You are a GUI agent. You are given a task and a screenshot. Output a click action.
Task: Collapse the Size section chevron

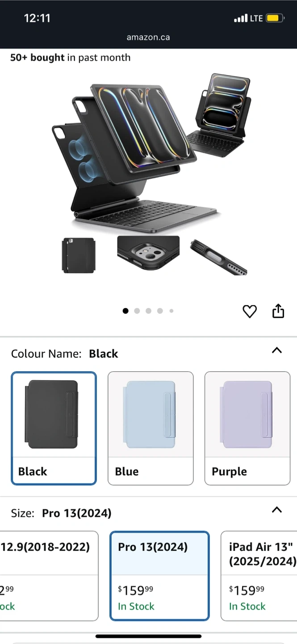277,509
